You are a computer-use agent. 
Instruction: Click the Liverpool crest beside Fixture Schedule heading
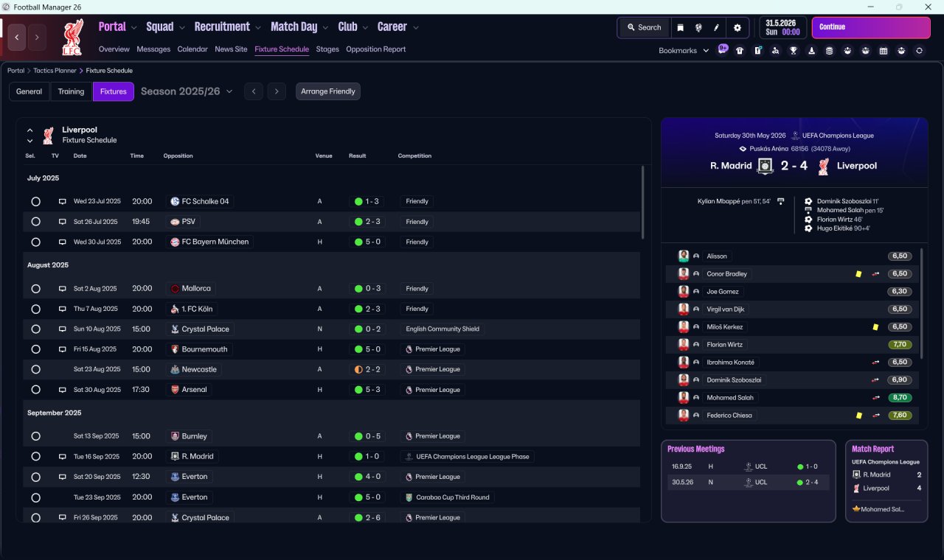[48, 135]
